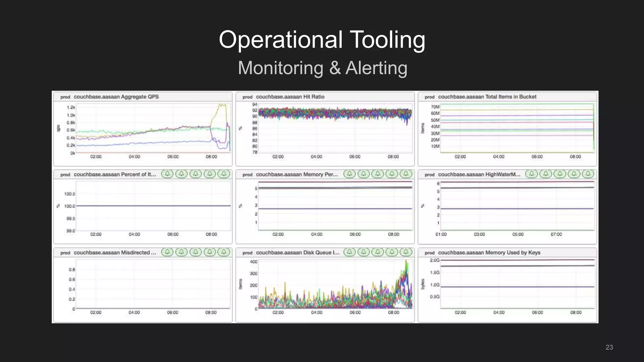Click the couchbase.aasaan Misdirected ... title
Viewport: 644px width, 362px height.
click(x=115, y=253)
